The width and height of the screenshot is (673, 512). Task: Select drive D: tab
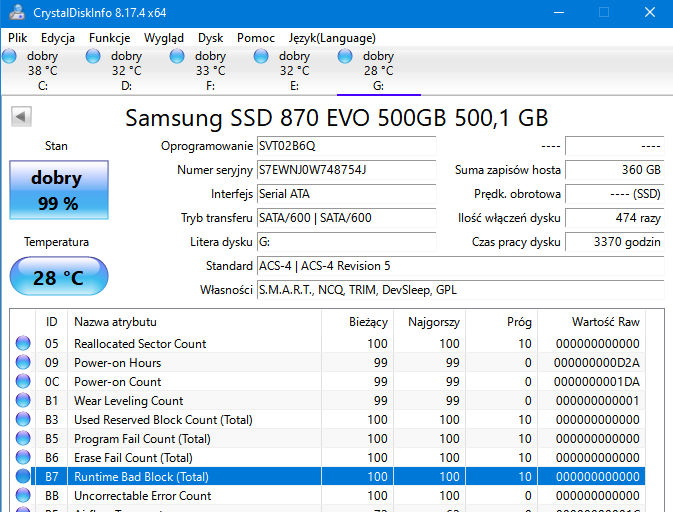(126, 71)
